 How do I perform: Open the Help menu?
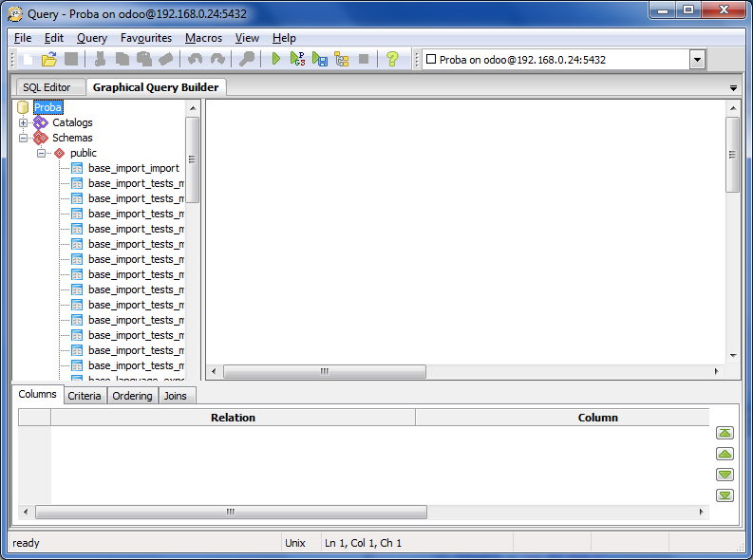[x=284, y=38]
